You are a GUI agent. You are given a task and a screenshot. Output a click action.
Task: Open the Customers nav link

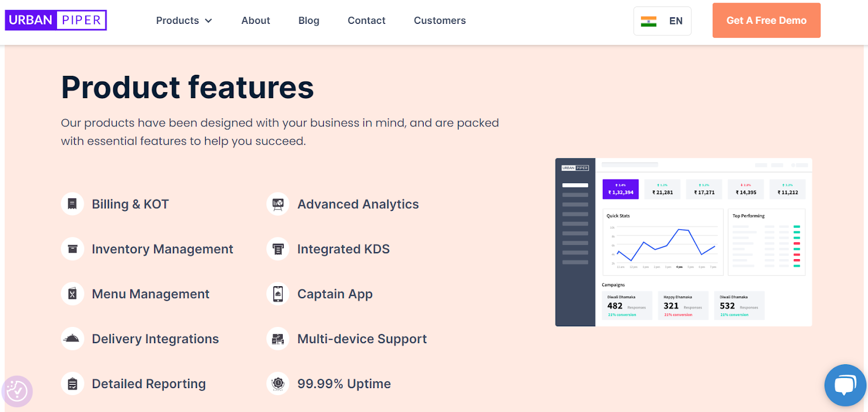click(439, 21)
